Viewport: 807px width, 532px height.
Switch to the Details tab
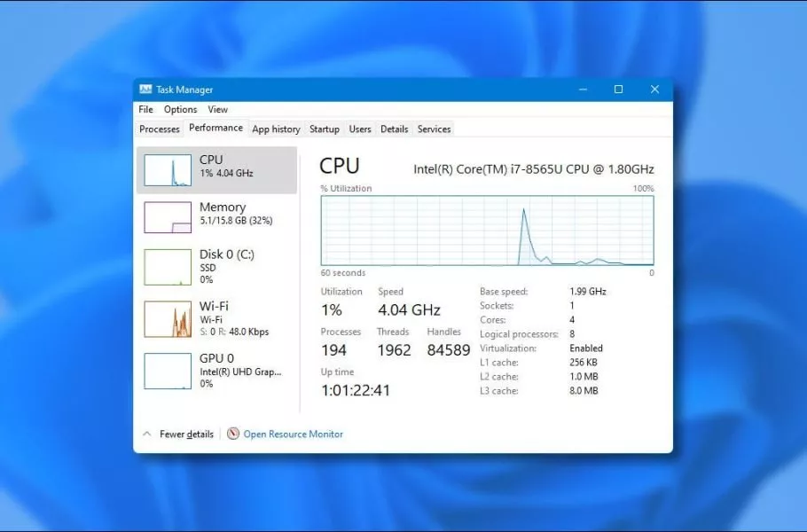coord(395,129)
